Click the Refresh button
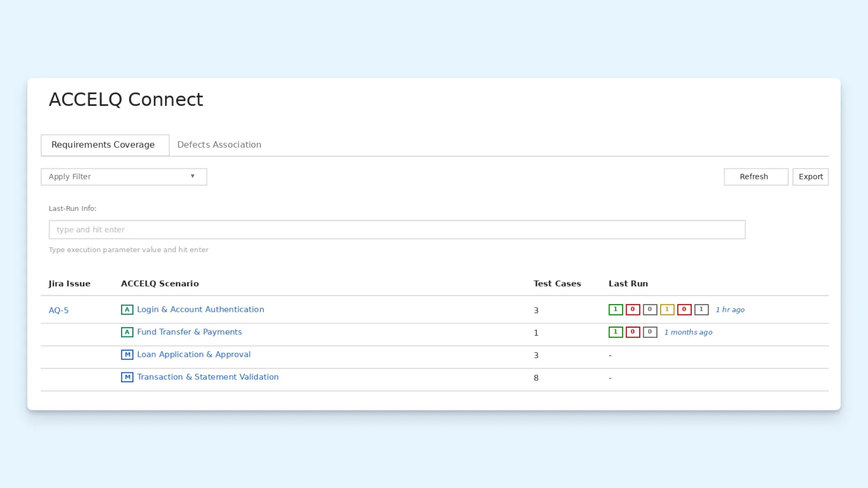Viewport: 868px width, 488px height. [756, 177]
